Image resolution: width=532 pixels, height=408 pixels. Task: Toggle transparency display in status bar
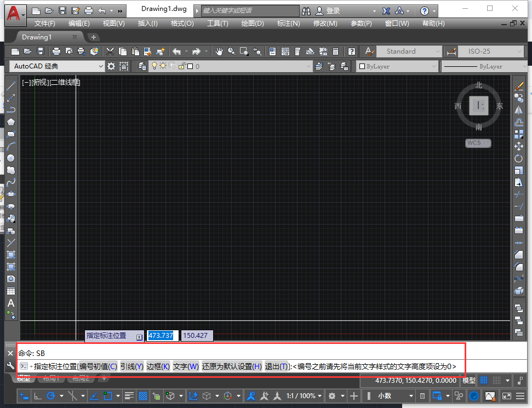pyautogui.click(x=143, y=396)
